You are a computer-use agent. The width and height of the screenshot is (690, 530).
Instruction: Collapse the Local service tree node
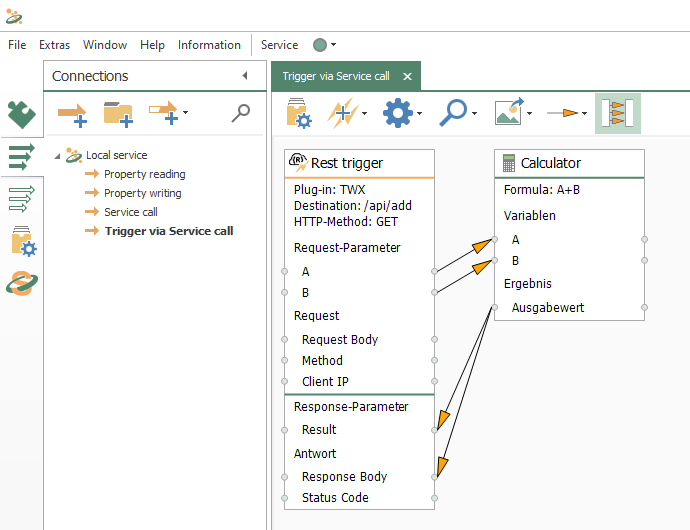pos(57,155)
